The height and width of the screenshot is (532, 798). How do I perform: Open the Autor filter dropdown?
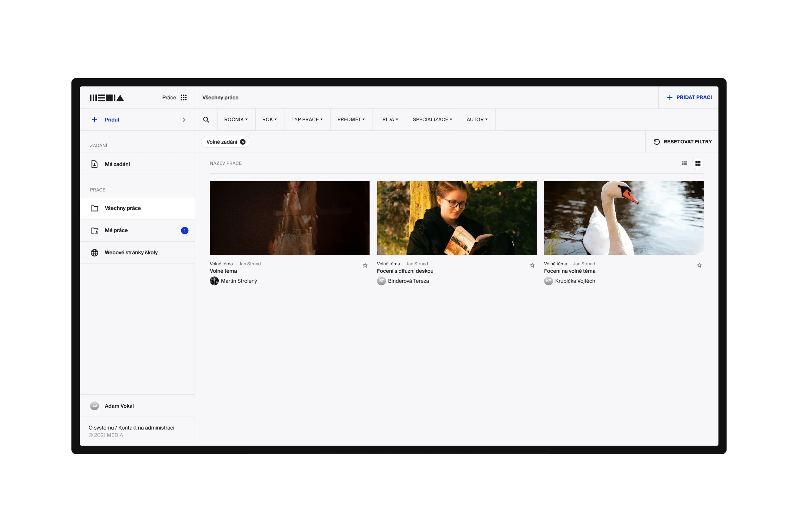pos(477,119)
